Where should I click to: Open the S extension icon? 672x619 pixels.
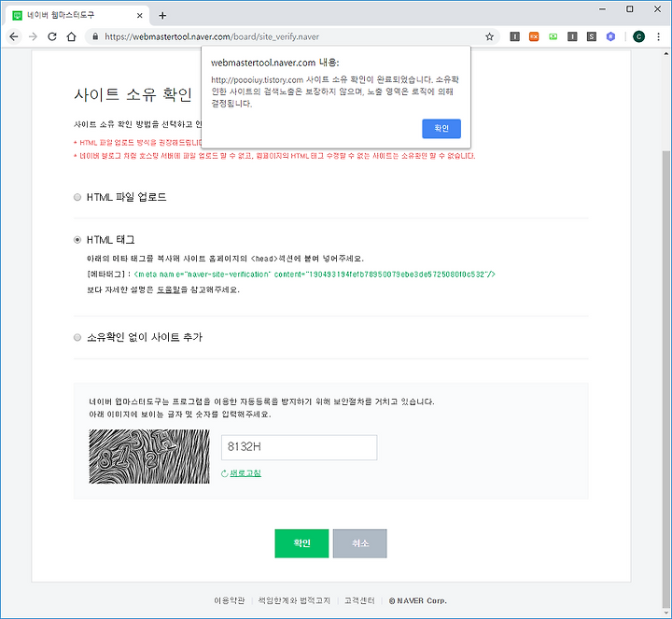pos(592,36)
